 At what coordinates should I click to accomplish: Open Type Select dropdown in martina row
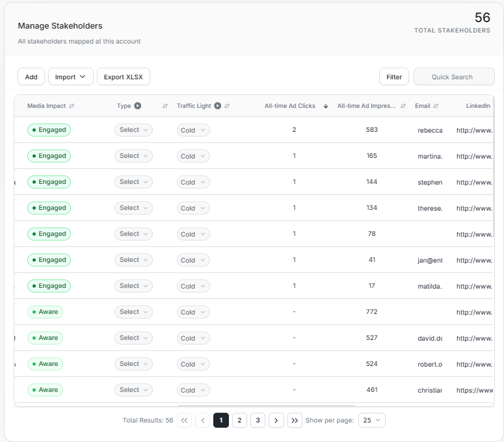tap(133, 156)
